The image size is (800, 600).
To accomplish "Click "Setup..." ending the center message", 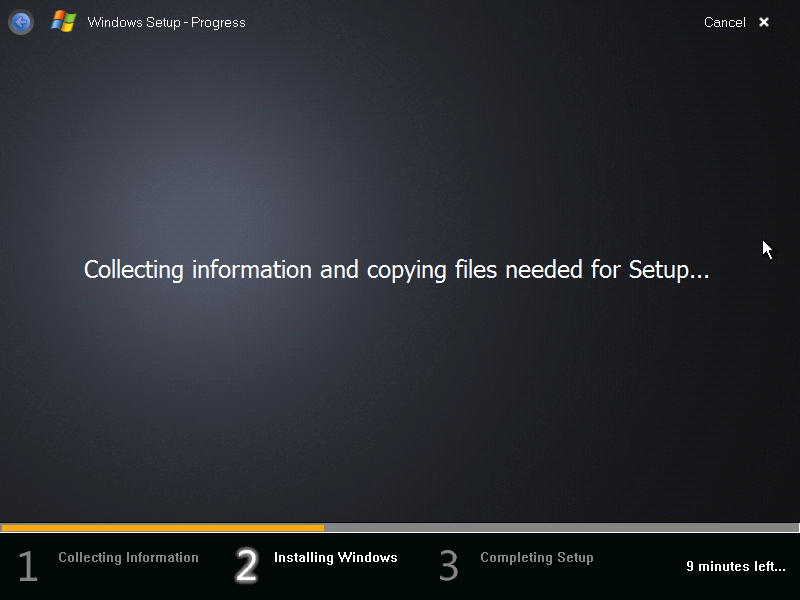I will point(669,270).
